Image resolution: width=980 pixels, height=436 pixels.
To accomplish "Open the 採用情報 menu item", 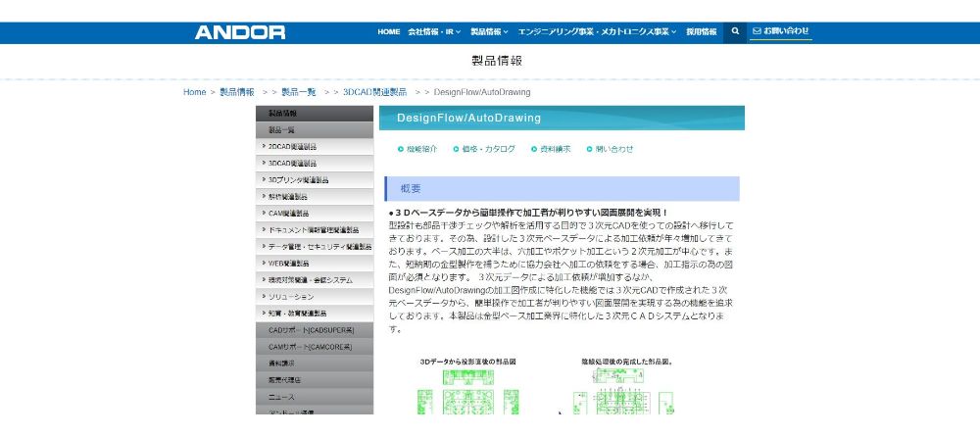I will tap(701, 32).
